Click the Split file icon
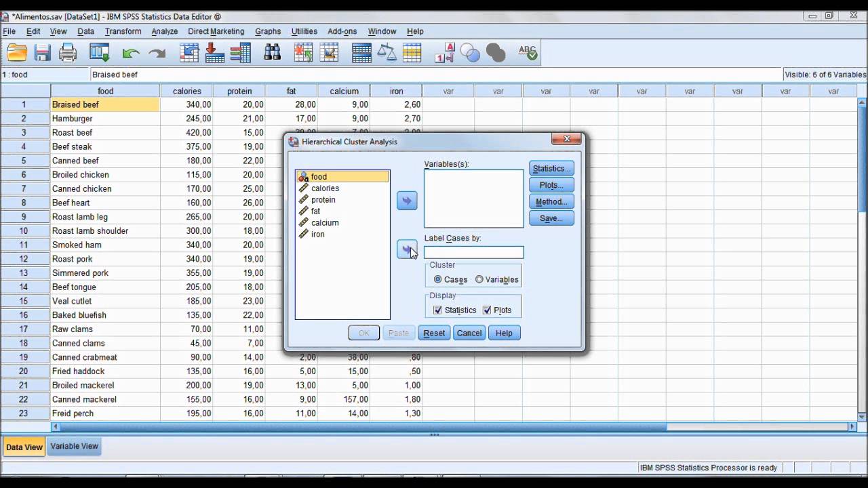The width and height of the screenshot is (868, 488). click(361, 52)
